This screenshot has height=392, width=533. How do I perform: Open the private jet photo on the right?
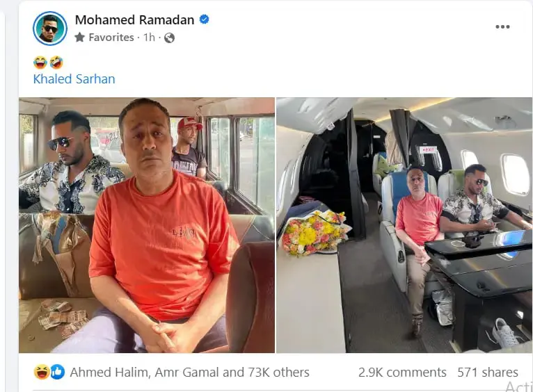[x=404, y=225]
